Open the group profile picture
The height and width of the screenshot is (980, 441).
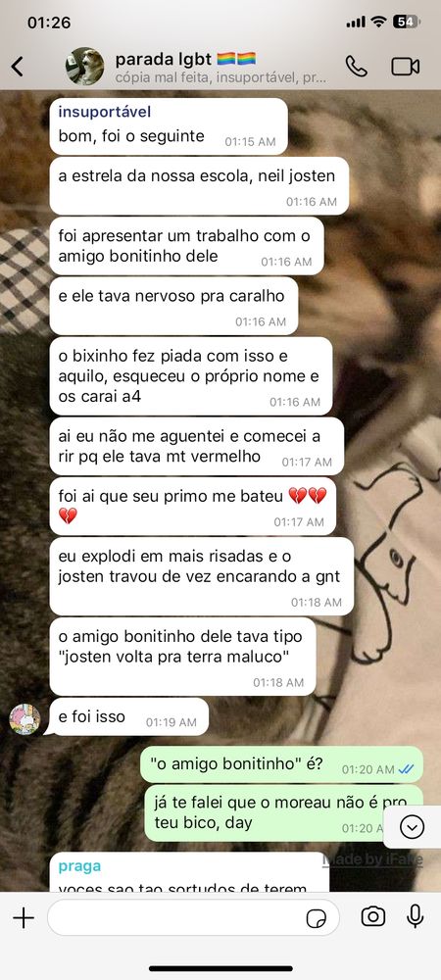point(85,66)
